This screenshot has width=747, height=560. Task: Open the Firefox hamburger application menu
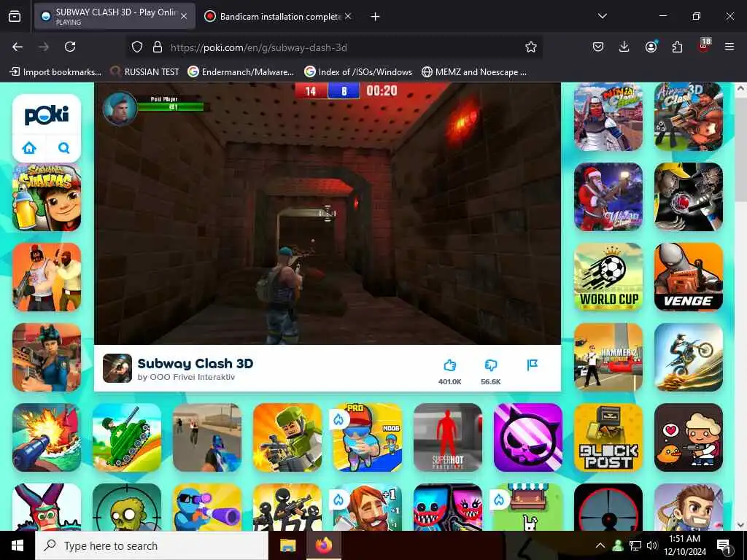(x=729, y=47)
